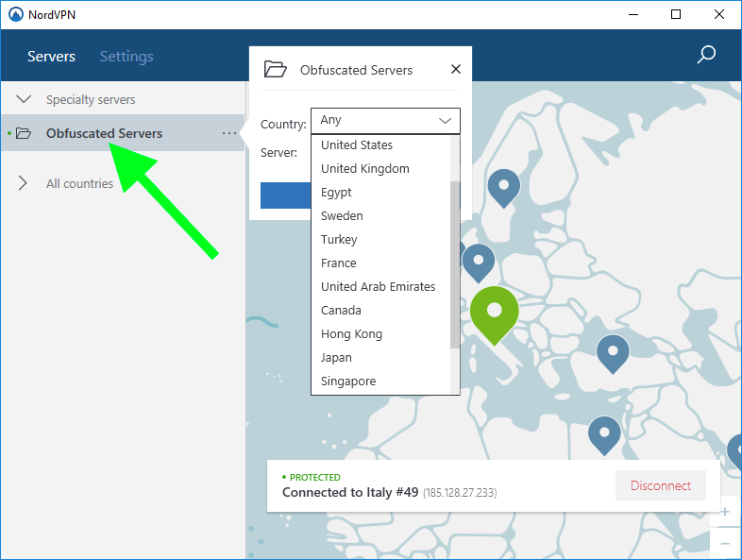Click the blue connect button in popup
Viewport: 742px width, 560px height.
point(285,195)
